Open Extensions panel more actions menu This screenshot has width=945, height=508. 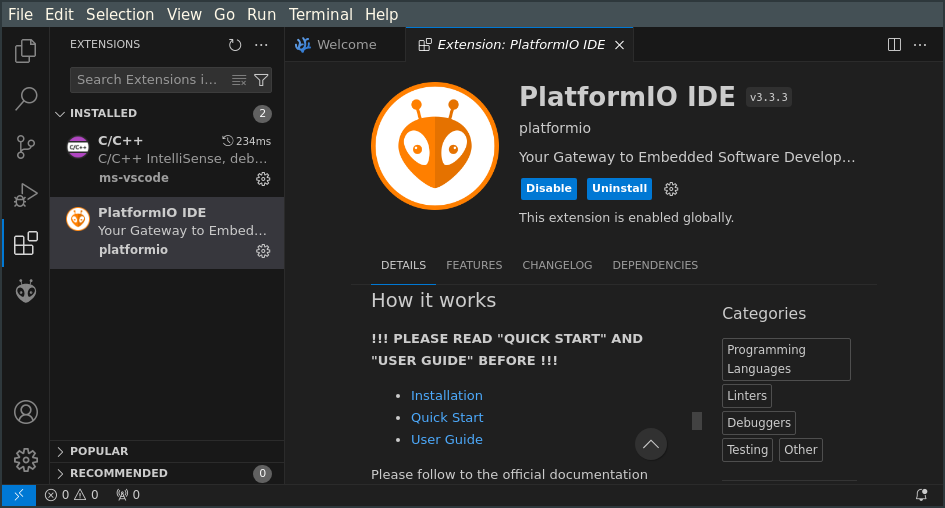point(261,45)
